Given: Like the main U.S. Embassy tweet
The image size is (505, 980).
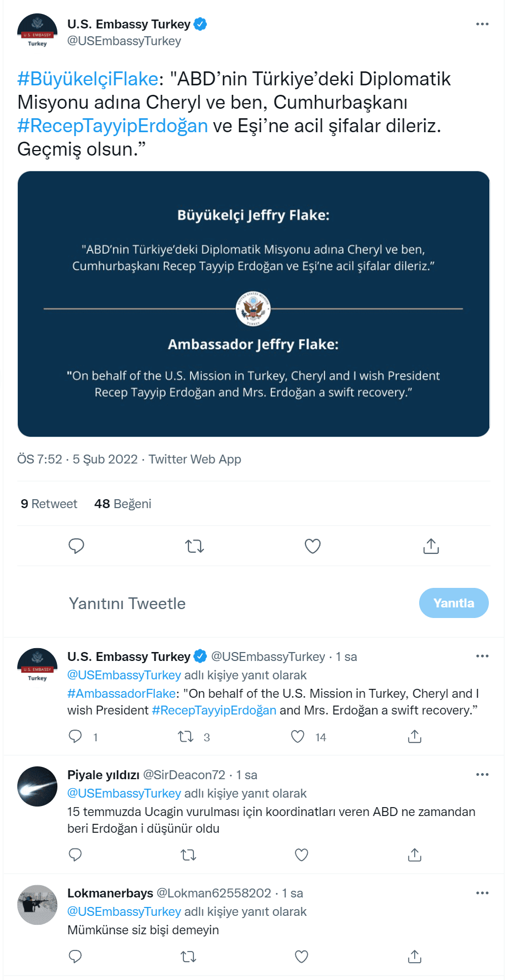Looking at the screenshot, I should (x=313, y=546).
